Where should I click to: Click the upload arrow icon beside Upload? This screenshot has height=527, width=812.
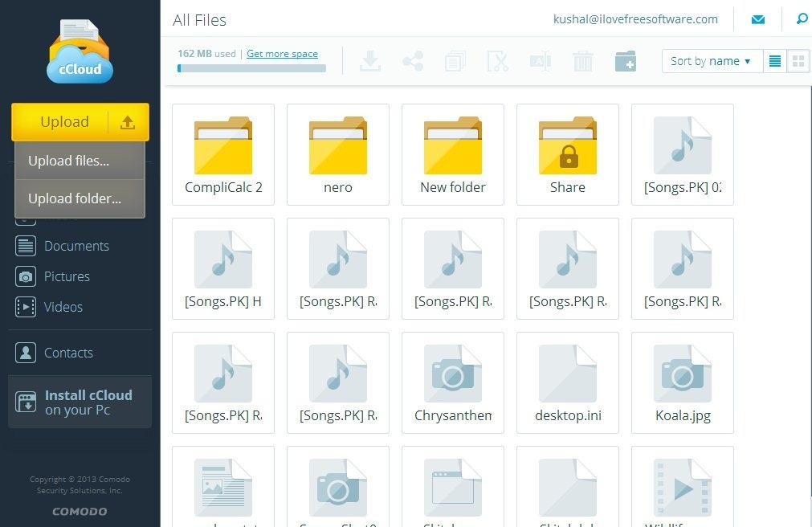point(128,122)
